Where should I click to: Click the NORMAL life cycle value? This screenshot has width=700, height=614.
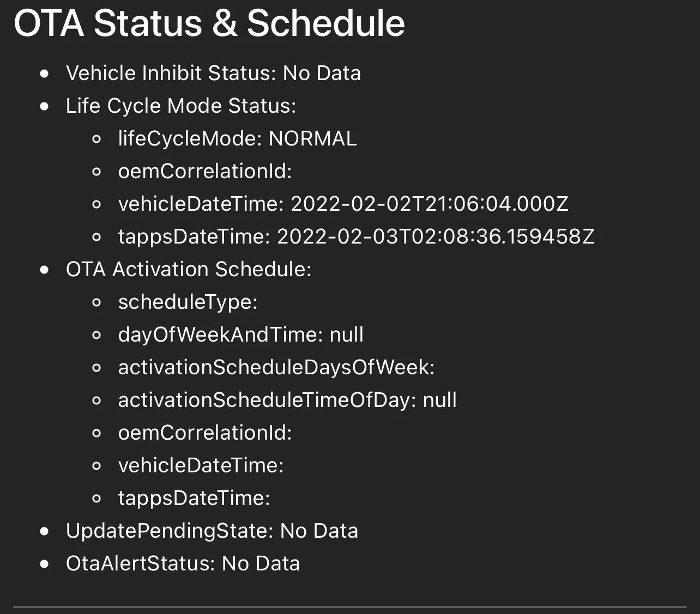(x=312, y=138)
